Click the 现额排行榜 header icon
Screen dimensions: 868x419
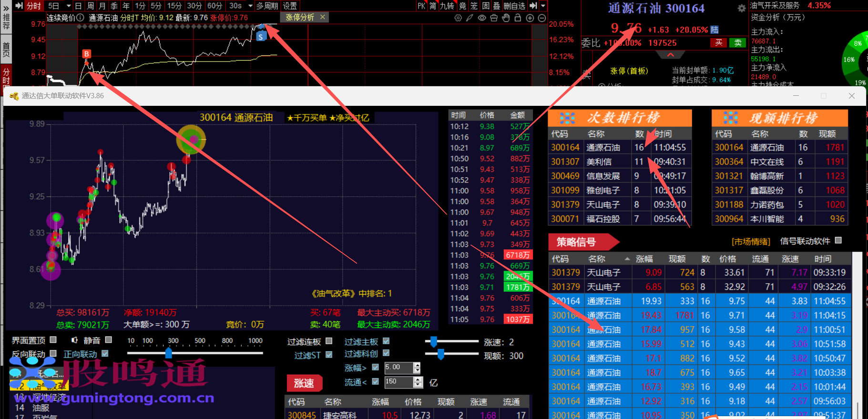pos(731,118)
